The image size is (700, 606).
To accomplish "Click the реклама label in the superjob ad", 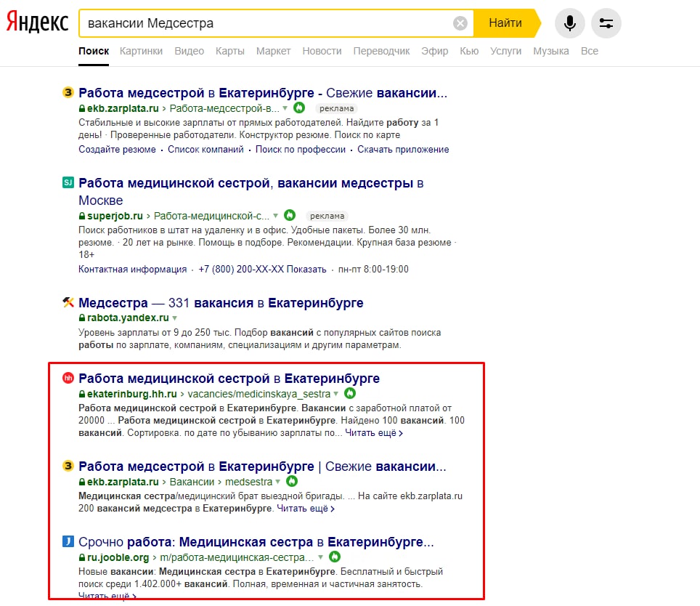I will click(x=327, y=216).
